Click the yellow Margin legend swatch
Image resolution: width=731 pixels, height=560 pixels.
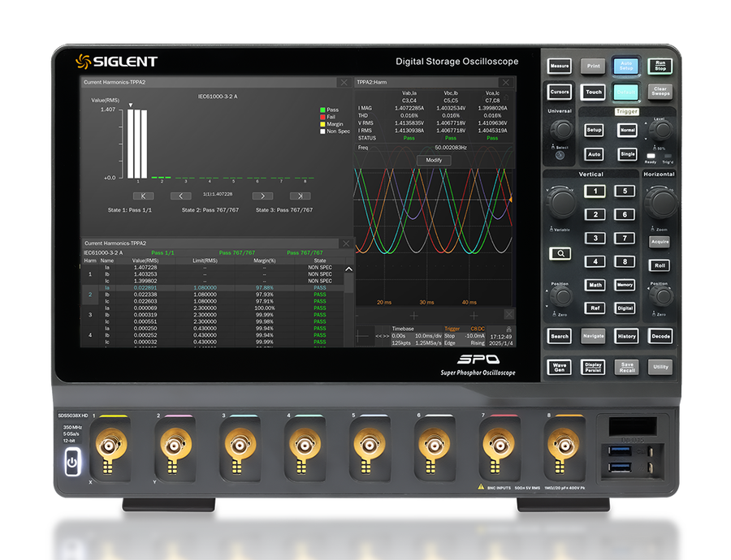click(322, 124)
